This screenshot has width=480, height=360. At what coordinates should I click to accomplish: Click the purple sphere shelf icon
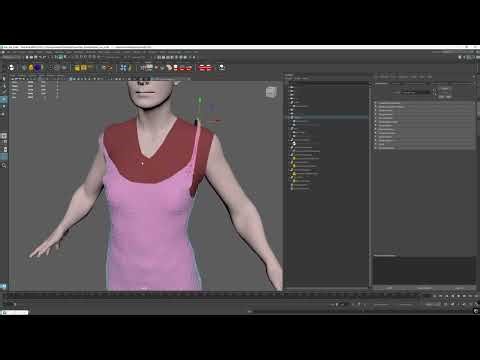[38, 68]
